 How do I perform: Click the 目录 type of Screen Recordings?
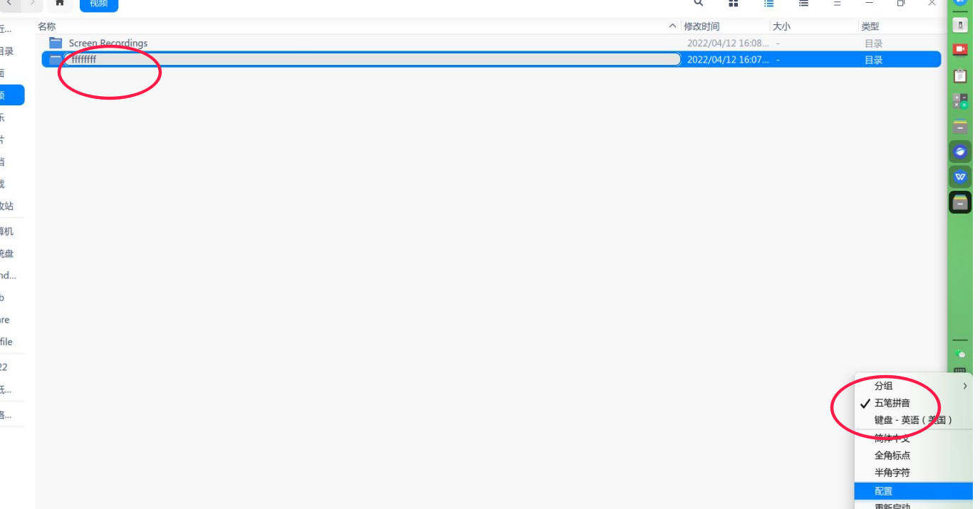pos(874,43)
